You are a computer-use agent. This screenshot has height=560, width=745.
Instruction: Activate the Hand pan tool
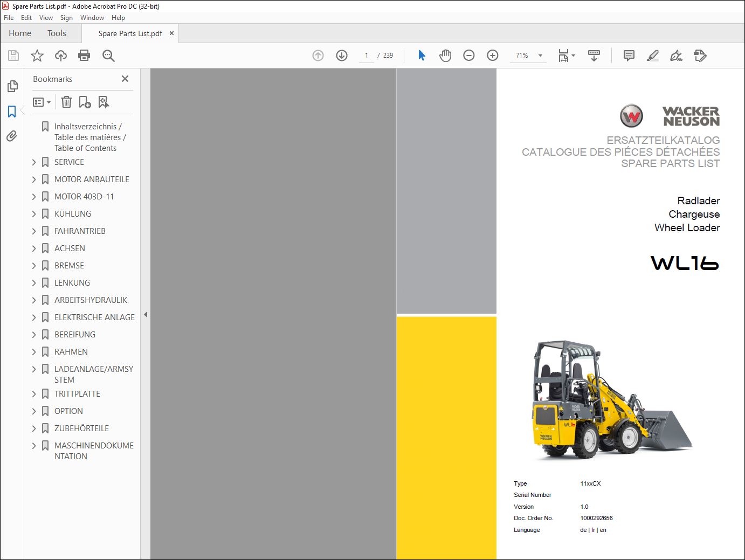click(445, 56)
